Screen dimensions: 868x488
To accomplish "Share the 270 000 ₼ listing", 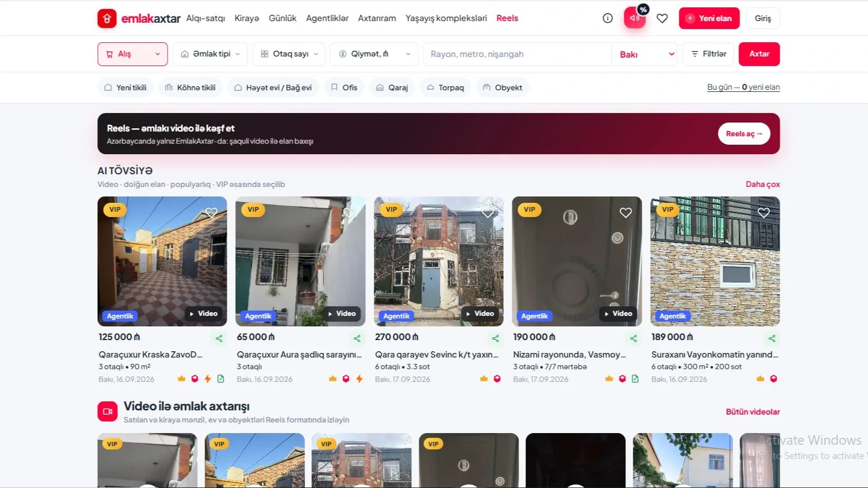I will [x=495, y=339].
